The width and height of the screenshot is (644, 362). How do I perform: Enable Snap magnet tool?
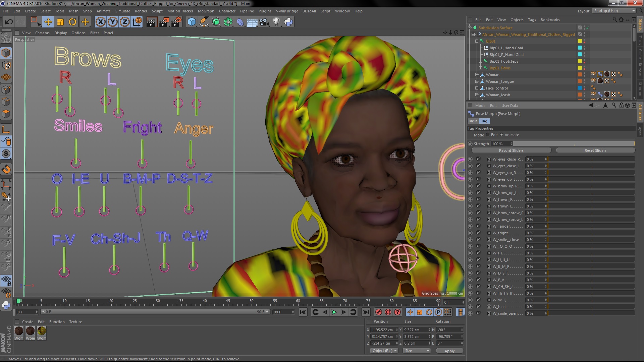click(x=6, y=169)
